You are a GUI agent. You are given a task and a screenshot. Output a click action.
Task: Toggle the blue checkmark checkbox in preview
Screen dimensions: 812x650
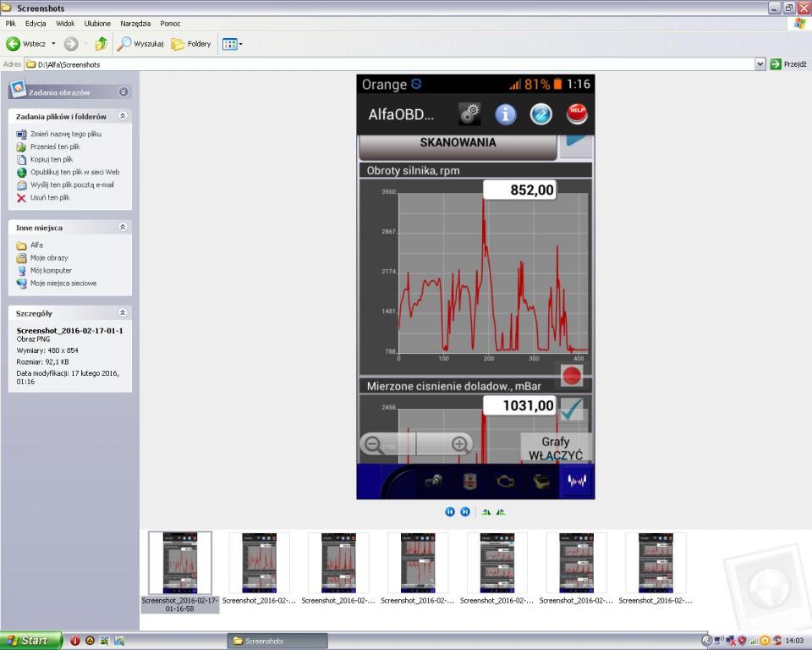[572, 410]
